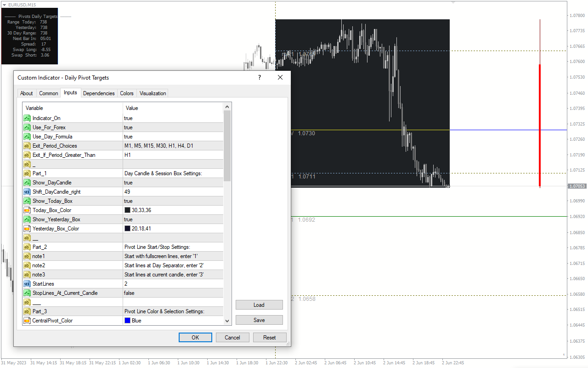The width and height of the screenshot is (588, 368).
Task: Select the Inputs tab
Action: 70,93
